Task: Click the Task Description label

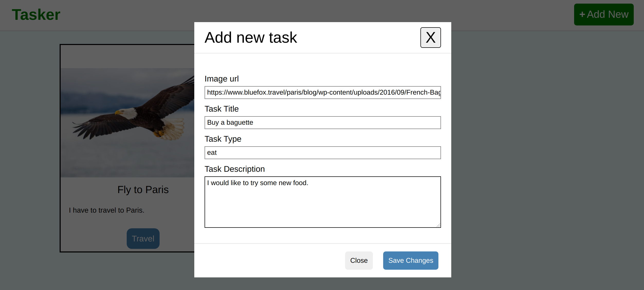Action: click(x=235, y=169)
